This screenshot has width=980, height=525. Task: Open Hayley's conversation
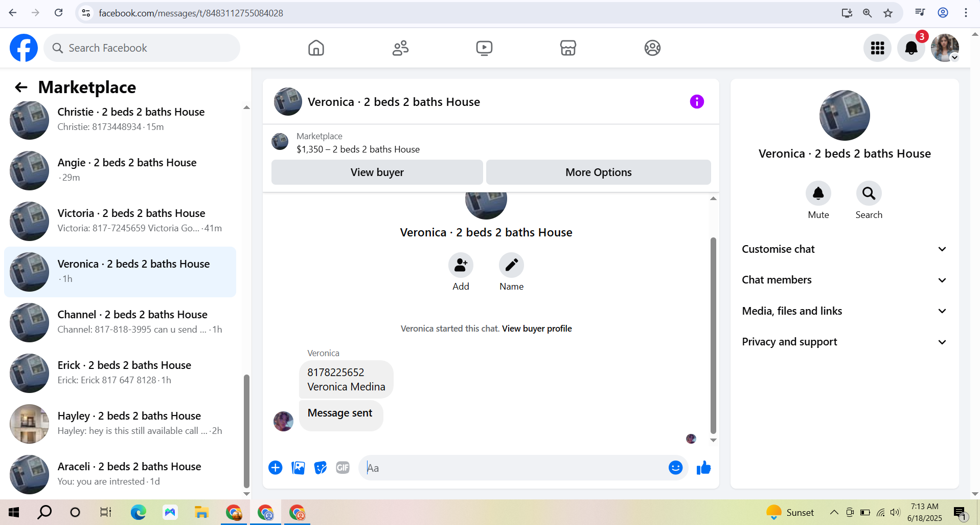pos(121,424)
